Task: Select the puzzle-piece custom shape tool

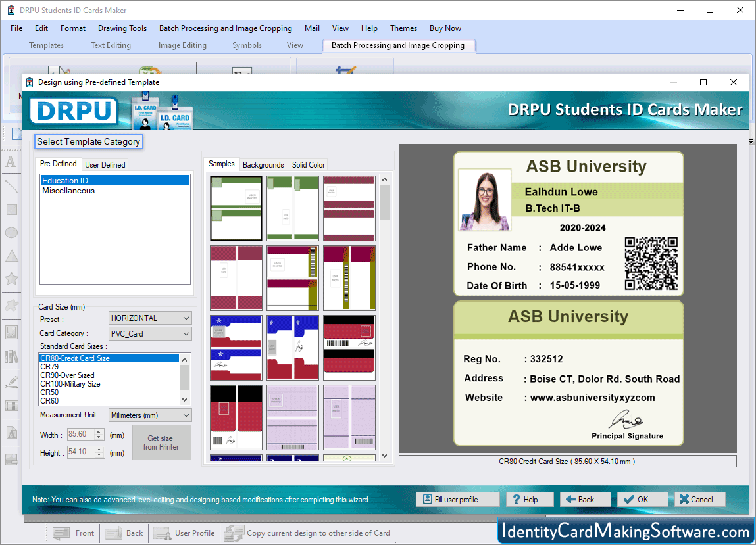Action: click(x=12, y=305)
